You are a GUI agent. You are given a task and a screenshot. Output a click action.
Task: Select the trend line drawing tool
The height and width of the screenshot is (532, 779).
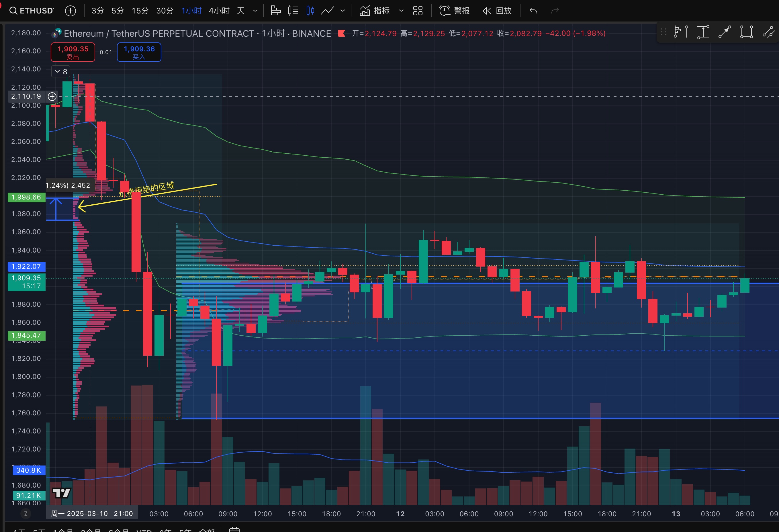pos(725,32)
